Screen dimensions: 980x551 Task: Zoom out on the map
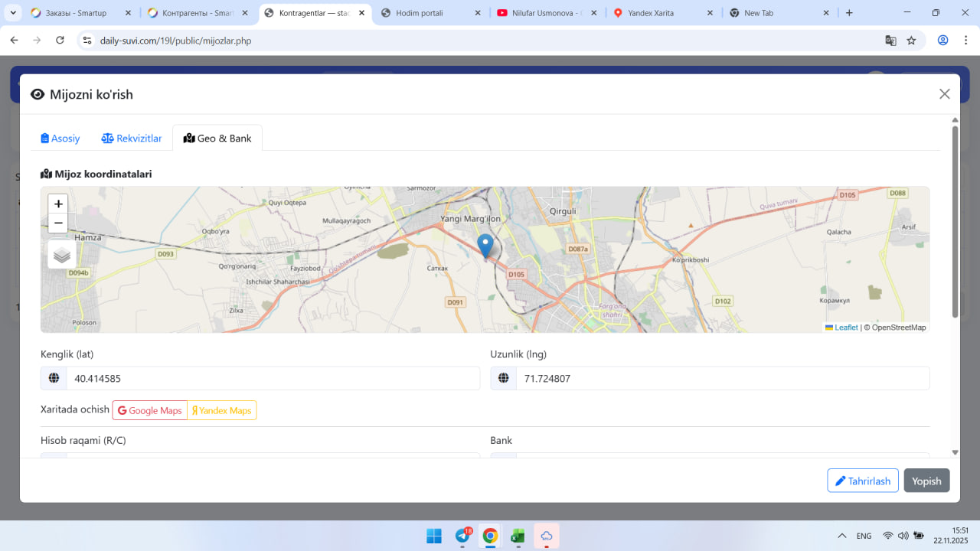pos(58,223)
